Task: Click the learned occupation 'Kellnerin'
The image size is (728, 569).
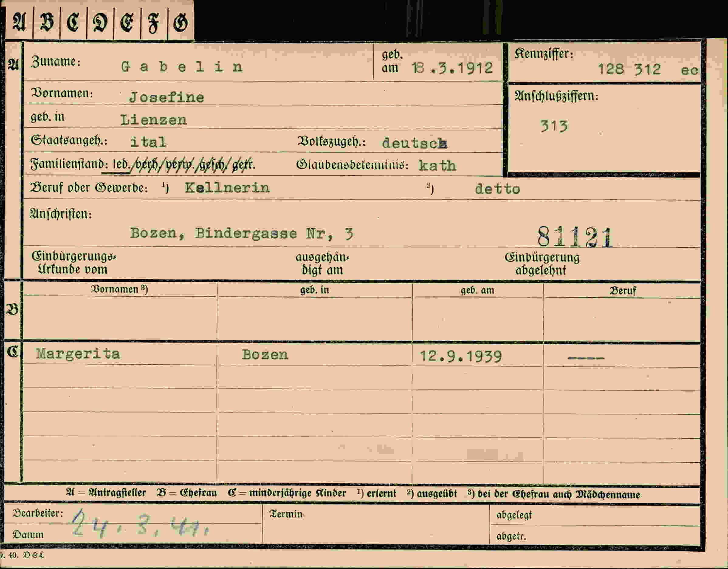Action: click(227, 188)
